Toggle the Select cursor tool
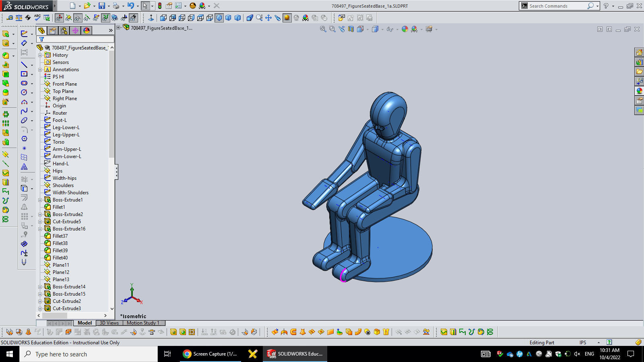644x362 pixels. (145, 6)
